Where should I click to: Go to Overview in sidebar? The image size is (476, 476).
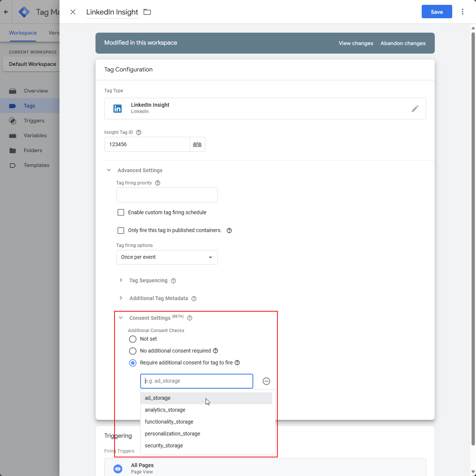[36, 91]
